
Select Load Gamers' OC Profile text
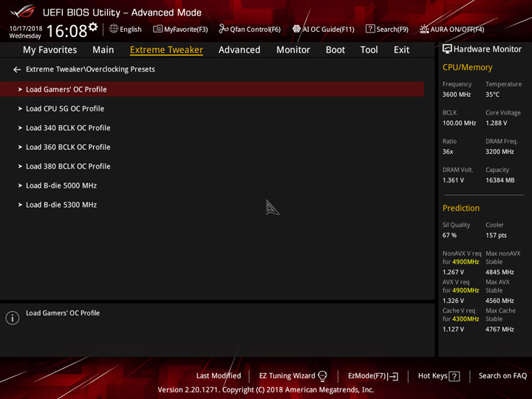click(x=66, y=89)
